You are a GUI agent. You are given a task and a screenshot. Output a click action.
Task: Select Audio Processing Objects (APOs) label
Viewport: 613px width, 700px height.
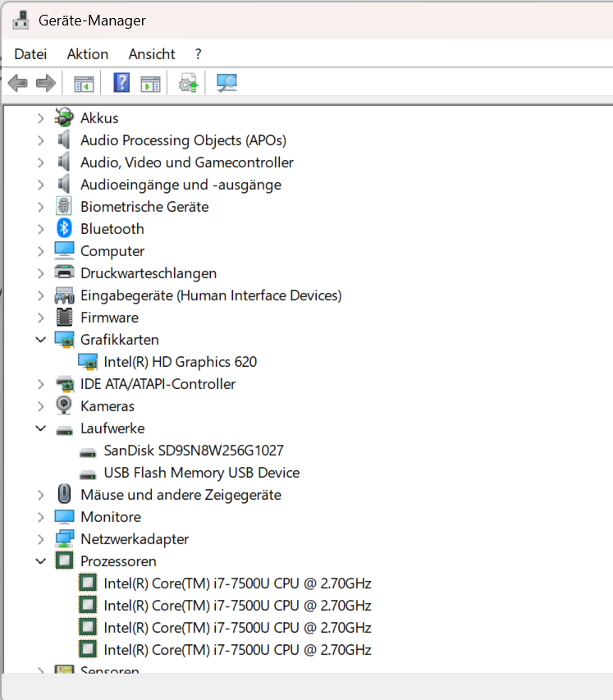click(183, 140)
